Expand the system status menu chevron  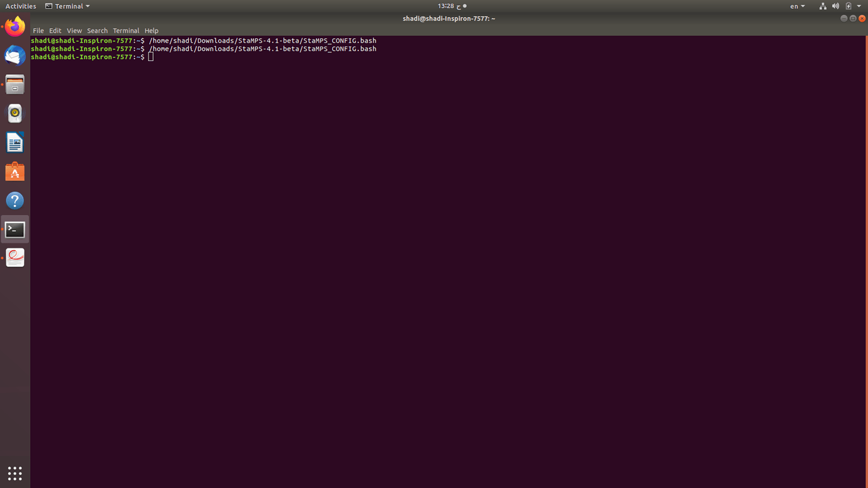[x=859, y=6]
